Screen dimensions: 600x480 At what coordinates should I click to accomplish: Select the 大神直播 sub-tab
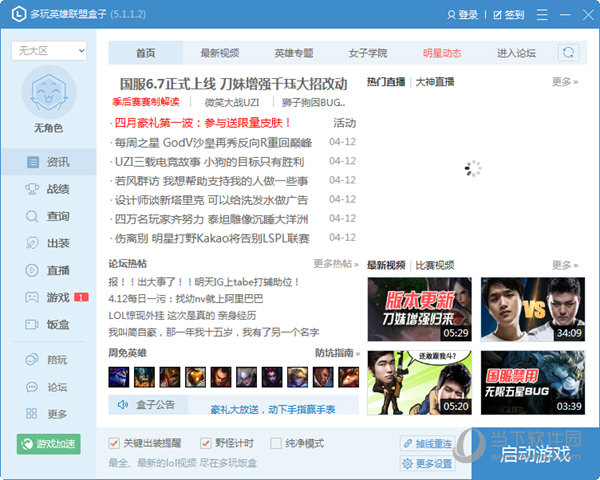[x=435, y=82]
